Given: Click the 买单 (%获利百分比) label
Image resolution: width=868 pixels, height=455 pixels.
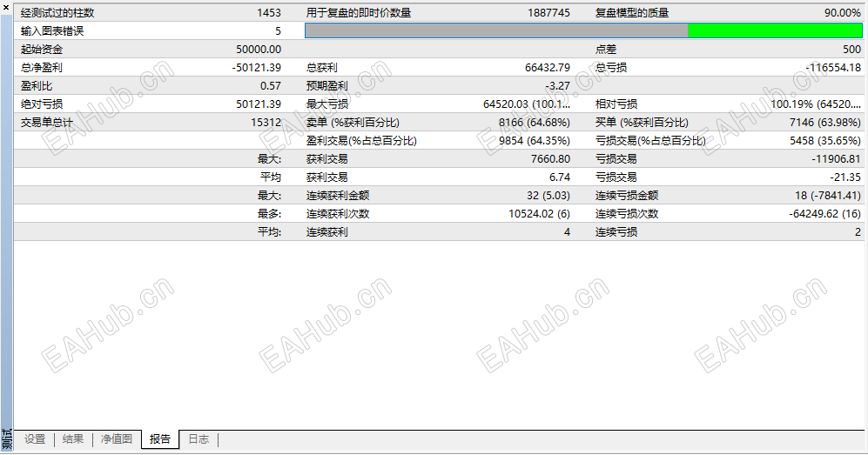Looking at the screenshot, I should 642,122.
